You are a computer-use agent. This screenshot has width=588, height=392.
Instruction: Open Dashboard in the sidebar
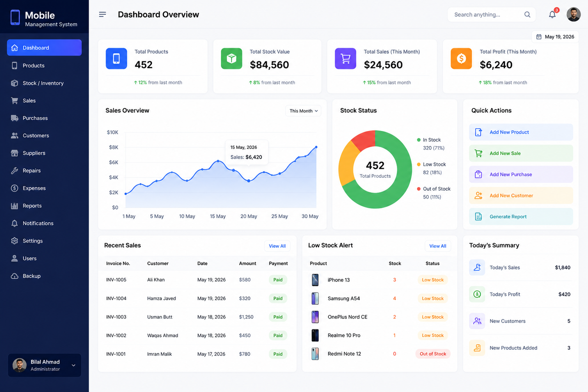(44, 48)
